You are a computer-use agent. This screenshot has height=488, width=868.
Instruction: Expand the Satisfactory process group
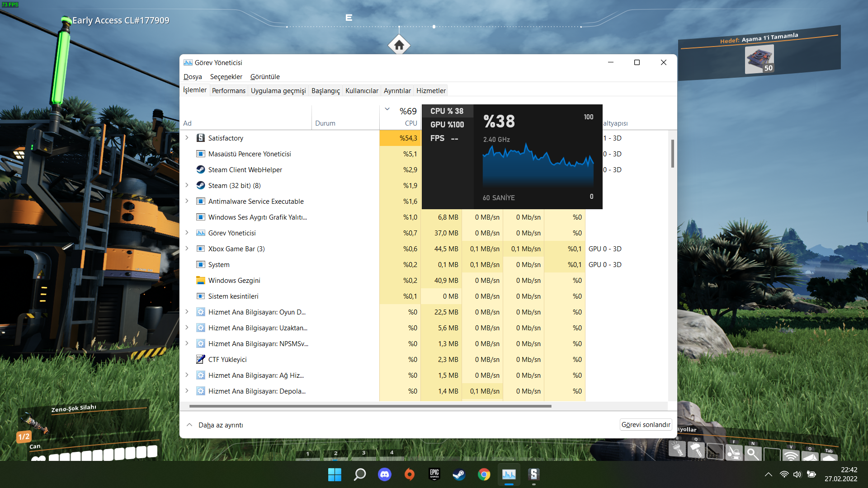pos(187,138)
